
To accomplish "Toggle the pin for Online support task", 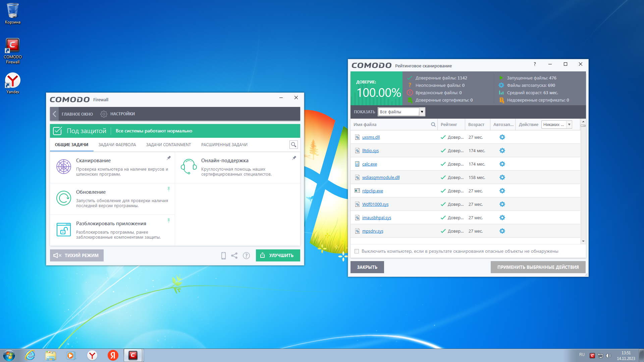I will click(x=294, y=158).
